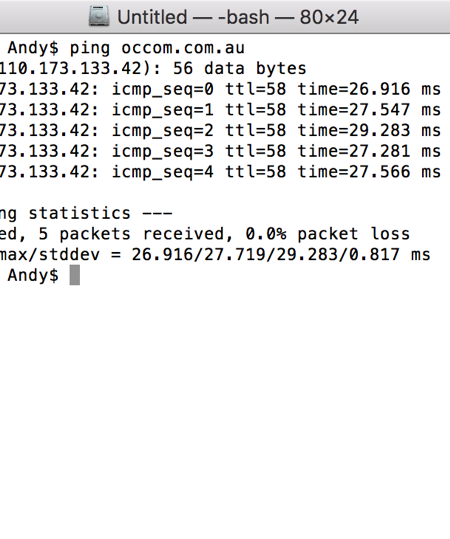Click 'ttl=58' on the first reply line

coord(255,89)
